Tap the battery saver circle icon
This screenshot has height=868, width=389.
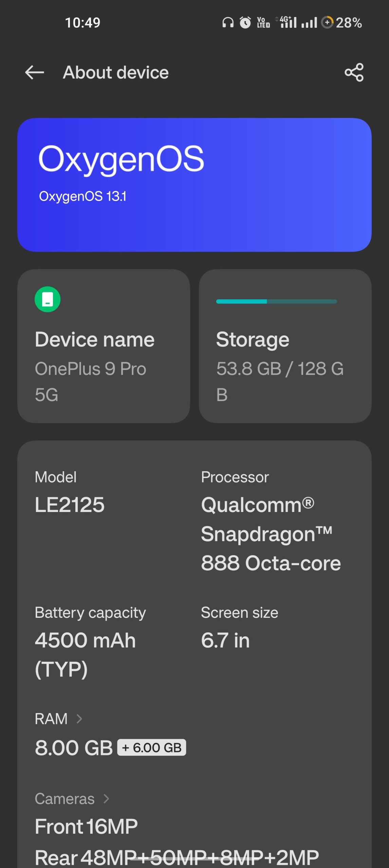[328, 22]
